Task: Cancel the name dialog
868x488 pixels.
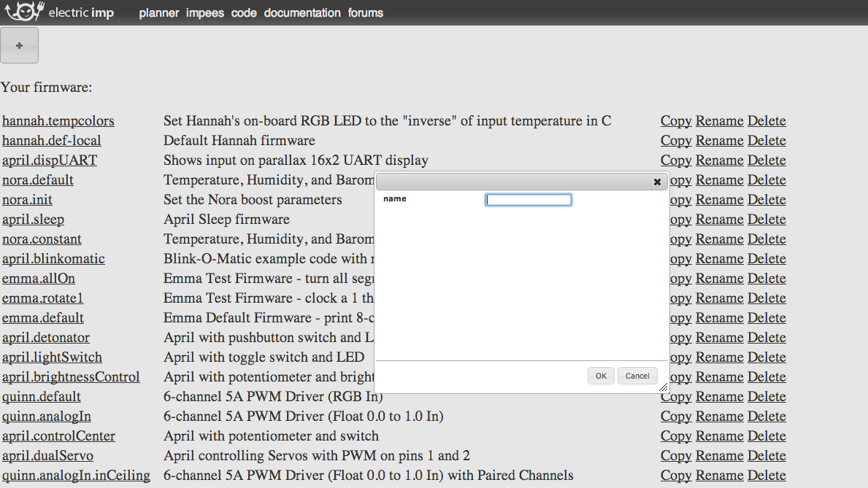Action: click(x=637, y=375)
